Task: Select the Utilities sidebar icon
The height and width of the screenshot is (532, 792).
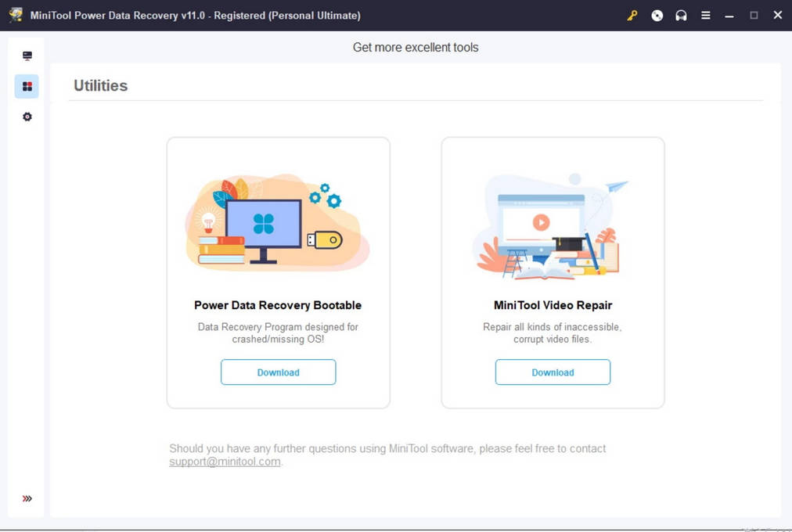Action: point(27,86)
